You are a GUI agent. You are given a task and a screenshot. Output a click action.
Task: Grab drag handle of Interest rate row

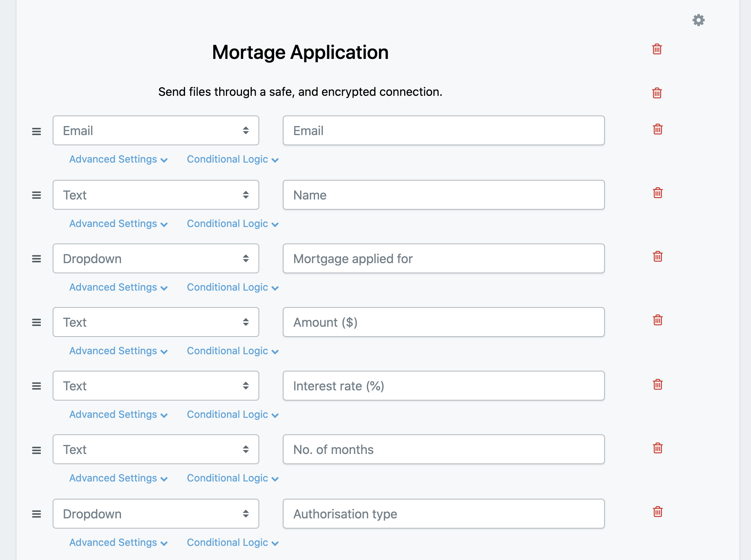[37, 386]
